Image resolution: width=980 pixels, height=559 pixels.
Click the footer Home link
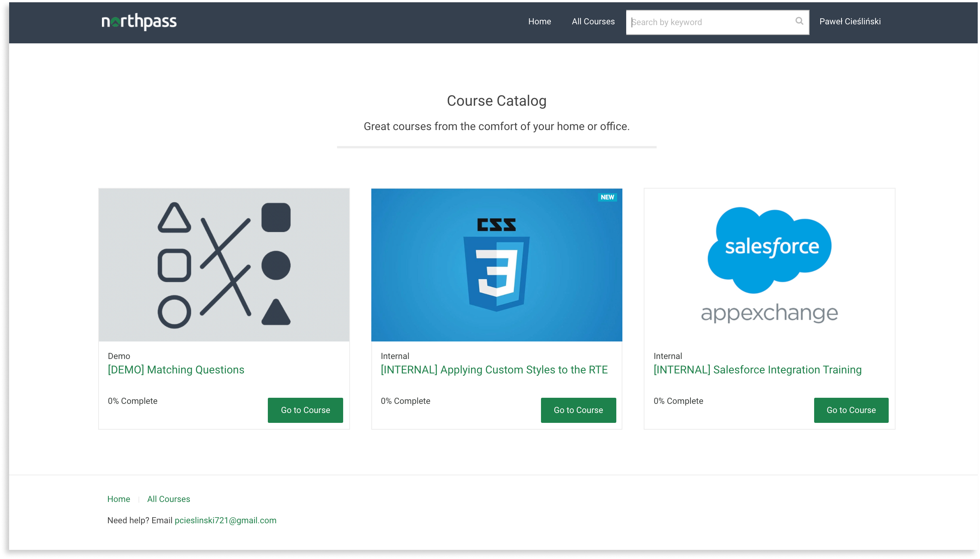pyautogui.click(x=119, y=499)
